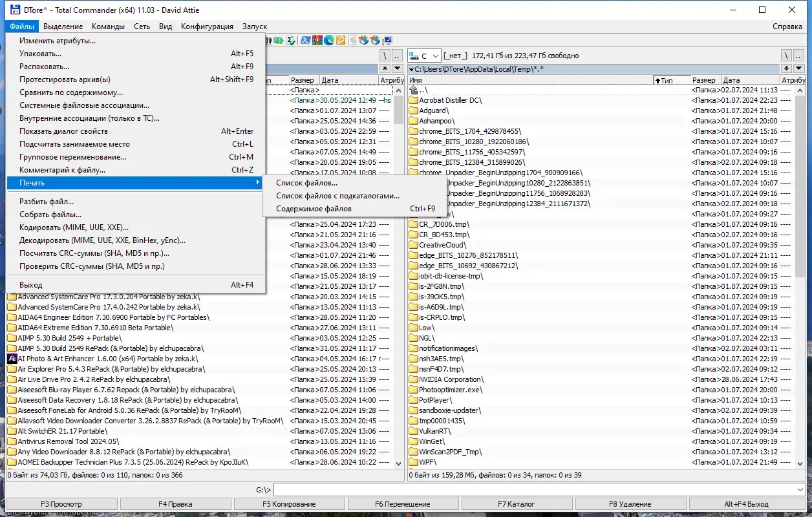
Task: Select the sandboxie-updater folder row
Action: [x=600, y=410]
